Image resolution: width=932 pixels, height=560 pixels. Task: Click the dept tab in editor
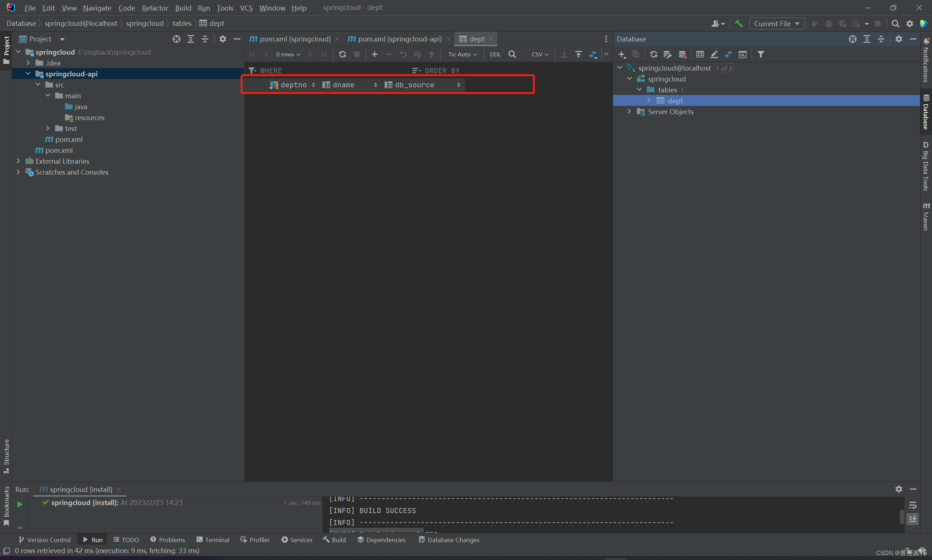475,39
